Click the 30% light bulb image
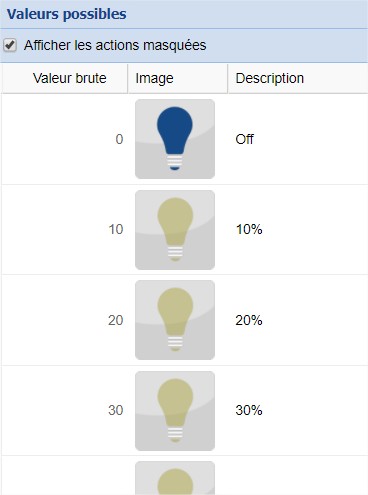The width and height of the screenshot is (368, 495). pos(175,411)
